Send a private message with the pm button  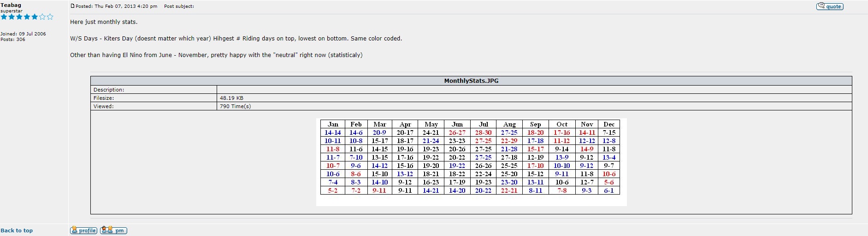click(x=113, y=230)
